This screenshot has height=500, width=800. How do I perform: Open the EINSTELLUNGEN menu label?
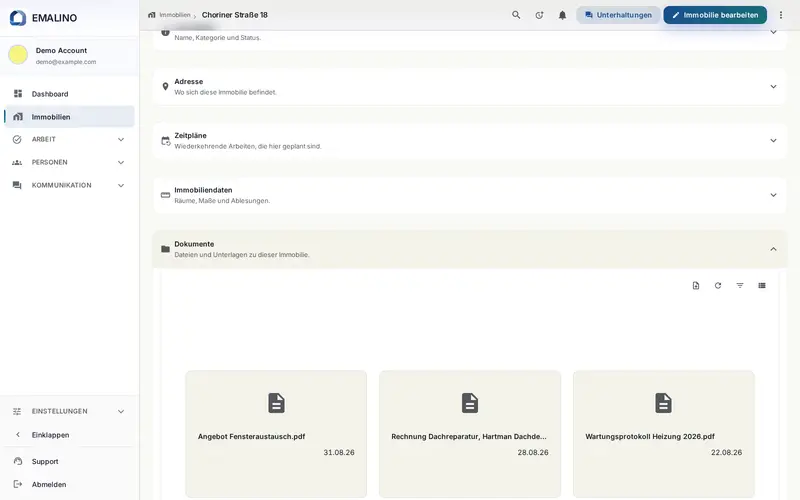click(60, 411)
